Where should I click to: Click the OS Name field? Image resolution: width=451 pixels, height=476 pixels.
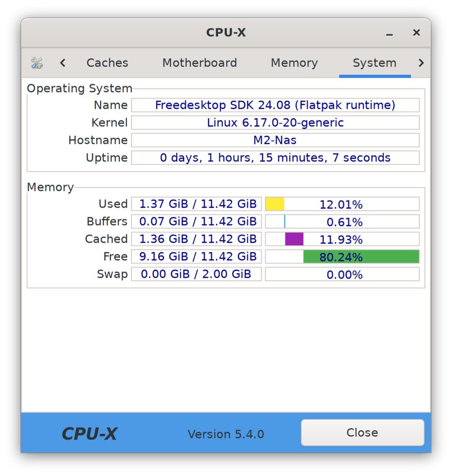[x=275, y=105]
